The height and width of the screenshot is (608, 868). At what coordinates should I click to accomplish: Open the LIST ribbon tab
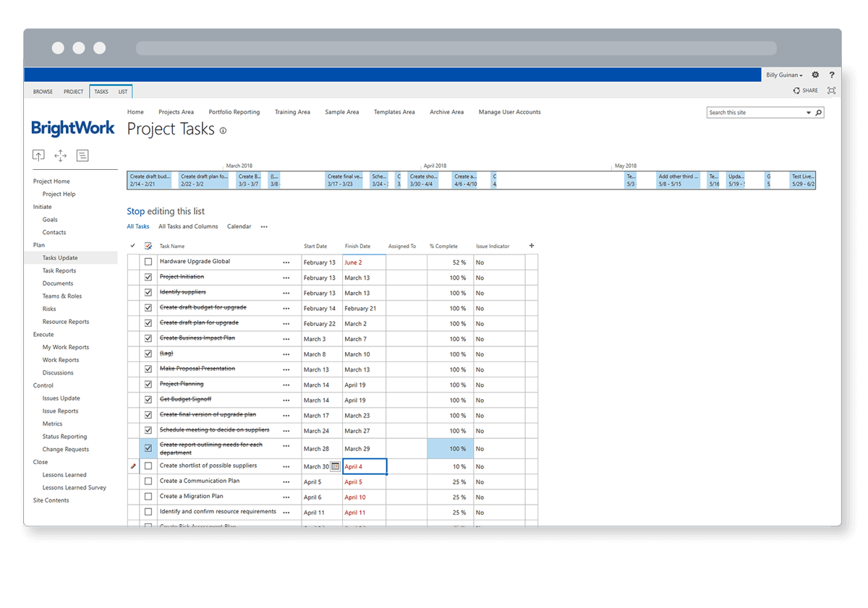[x=123, y=92]
